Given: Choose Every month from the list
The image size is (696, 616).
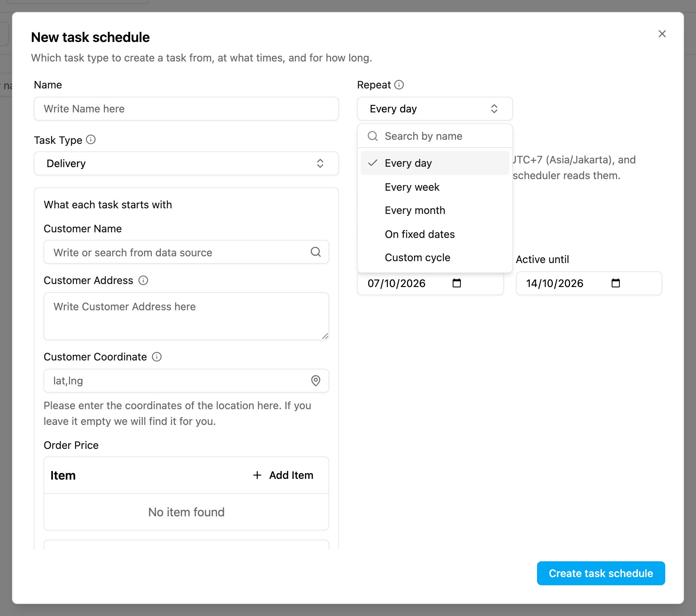Looking at the screenshot, I should tap(435, 210).
